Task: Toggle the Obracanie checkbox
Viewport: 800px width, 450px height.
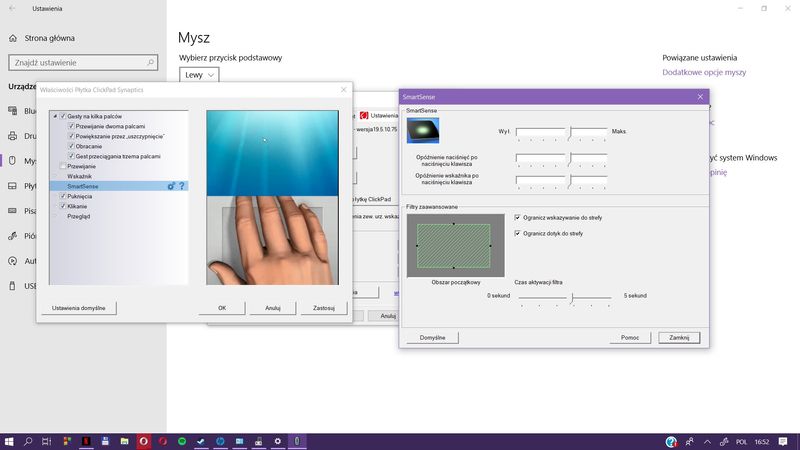Action: [71, 146]
